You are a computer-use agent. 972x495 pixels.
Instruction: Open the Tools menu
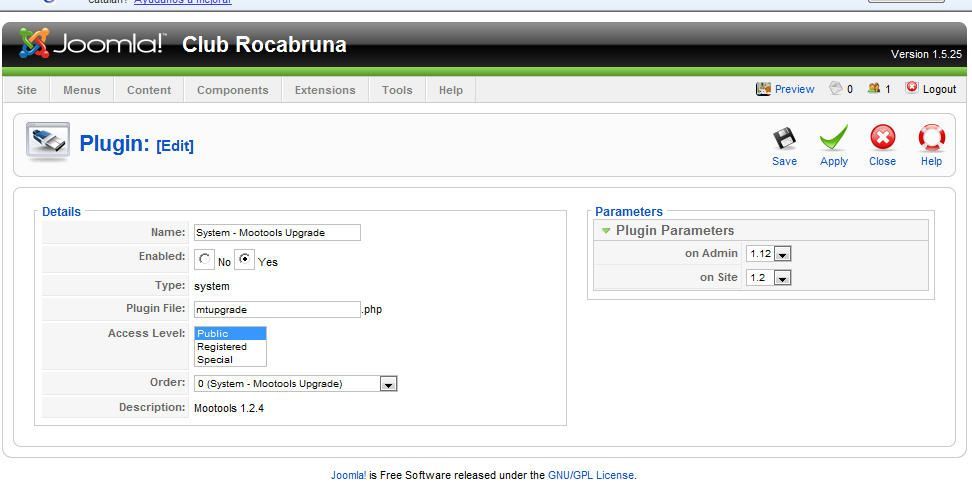coord(397,90)
